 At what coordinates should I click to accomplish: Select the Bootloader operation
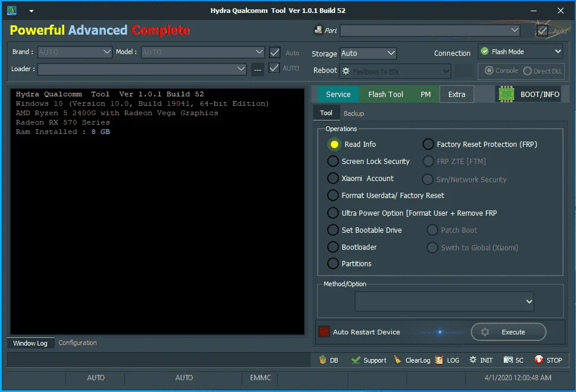tap(333, 247)
